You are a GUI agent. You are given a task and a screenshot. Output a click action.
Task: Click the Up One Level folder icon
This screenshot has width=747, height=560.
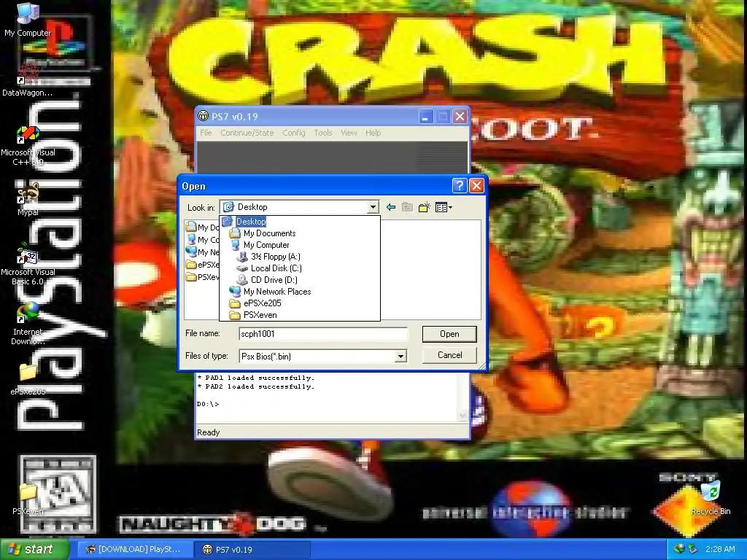[407, 207]
